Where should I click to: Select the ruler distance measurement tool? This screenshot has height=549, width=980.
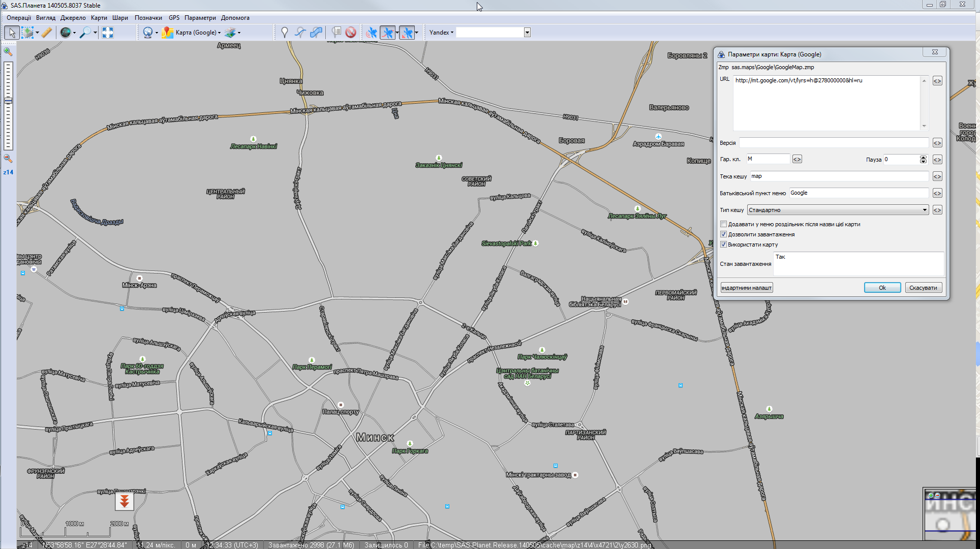point(46,33)
